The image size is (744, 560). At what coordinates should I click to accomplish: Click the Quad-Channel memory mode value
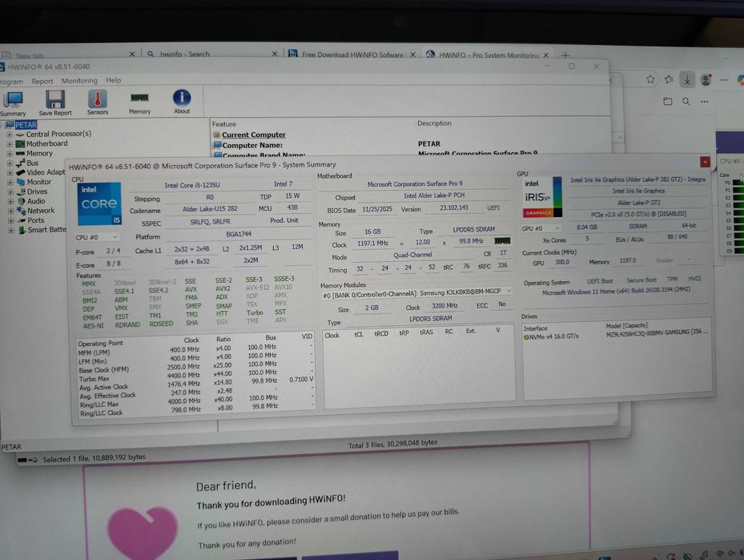coord(412,255)
